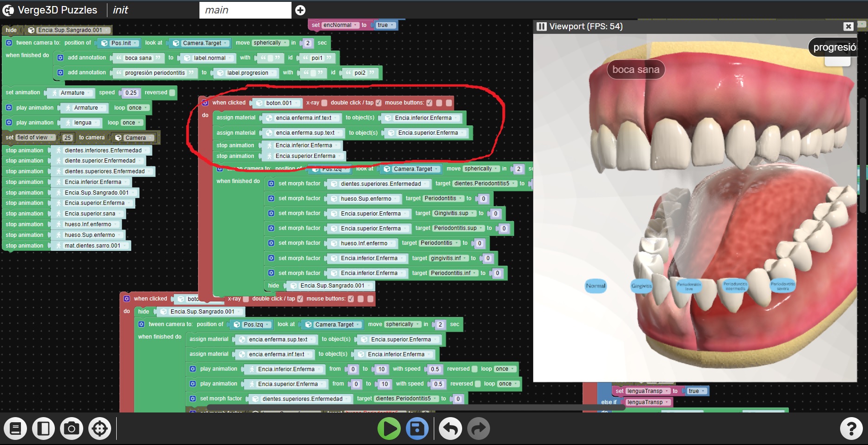Open the field of view dropdown
Viewport: 868px width, 445px height.
tap(35, 137)
